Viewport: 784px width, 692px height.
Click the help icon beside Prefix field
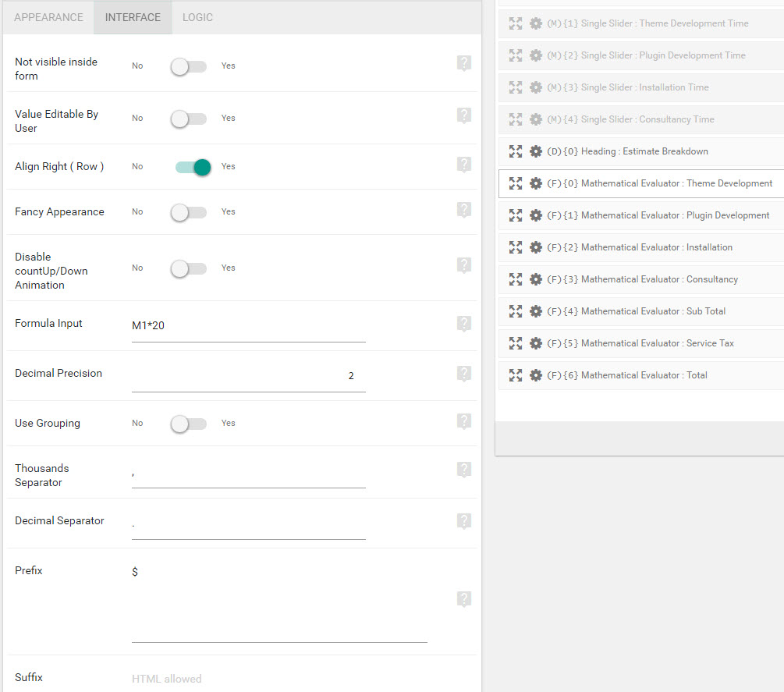(464, 599)
